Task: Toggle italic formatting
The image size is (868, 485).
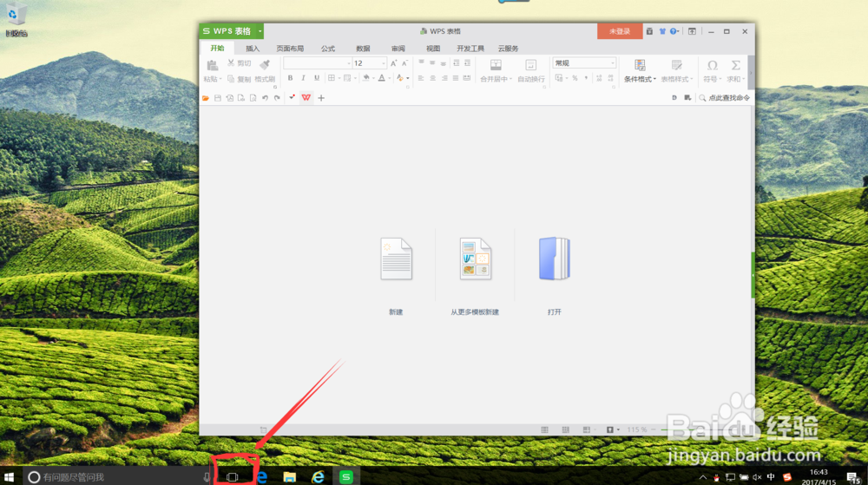Action: coord(303,78)
